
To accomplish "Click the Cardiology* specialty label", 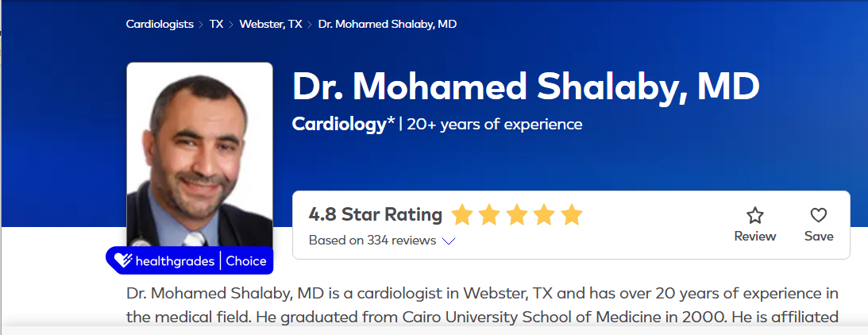I will [343, 124].
